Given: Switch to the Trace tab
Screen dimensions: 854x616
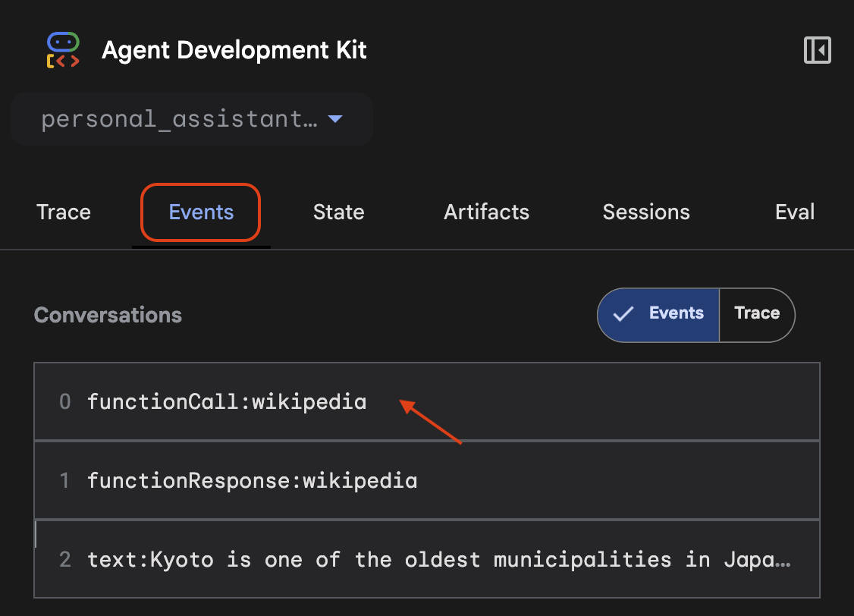Looking at the screenshot, I should coord(63,212).
